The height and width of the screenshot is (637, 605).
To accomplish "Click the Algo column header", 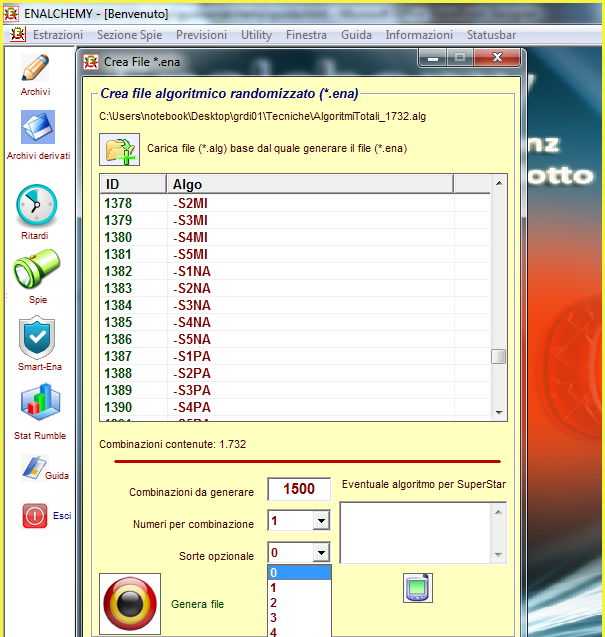I will pos(310,184).
